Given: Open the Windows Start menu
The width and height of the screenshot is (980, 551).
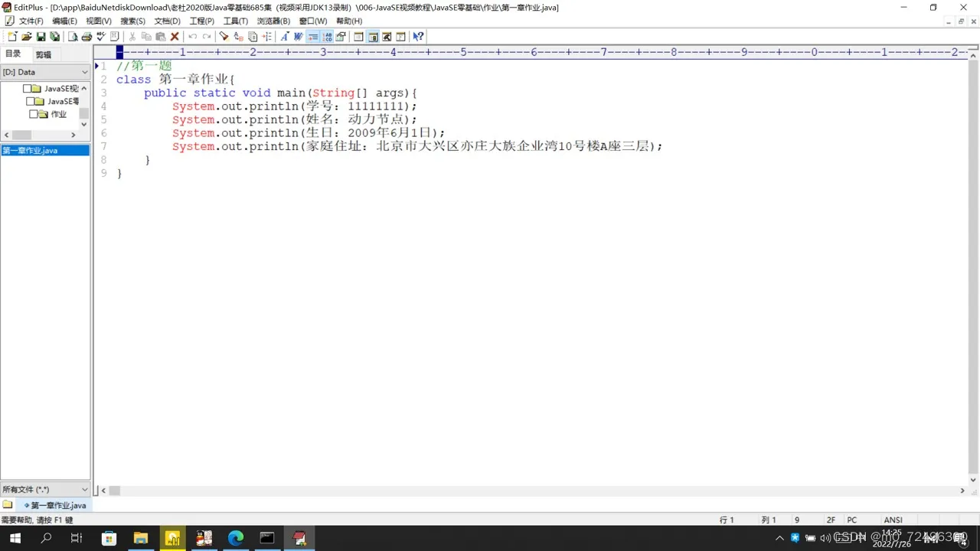Looking at the screenshot, I should 14,538.
